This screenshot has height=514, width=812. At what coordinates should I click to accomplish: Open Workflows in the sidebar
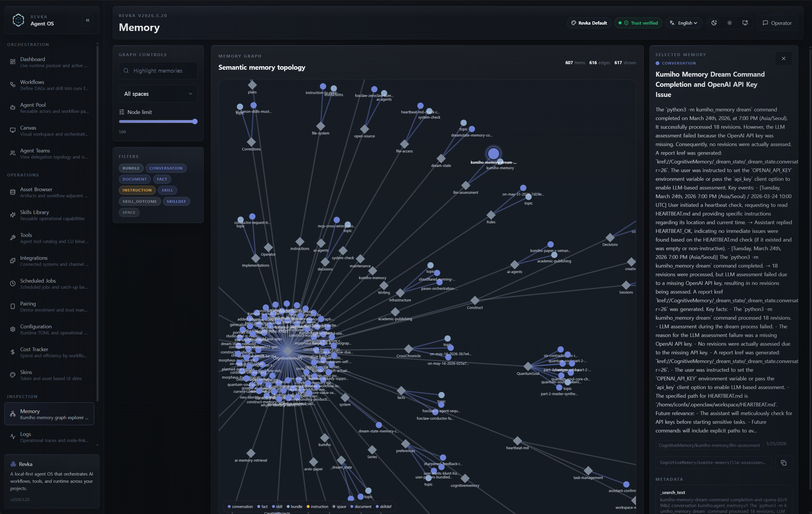tap(49, 85)
